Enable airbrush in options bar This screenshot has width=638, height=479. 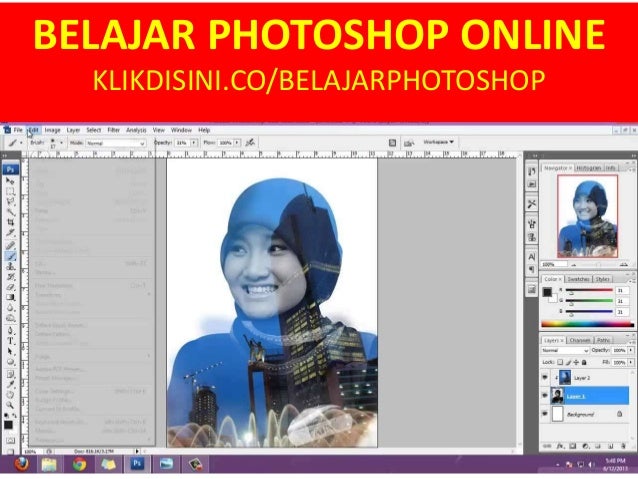point(251,142)
